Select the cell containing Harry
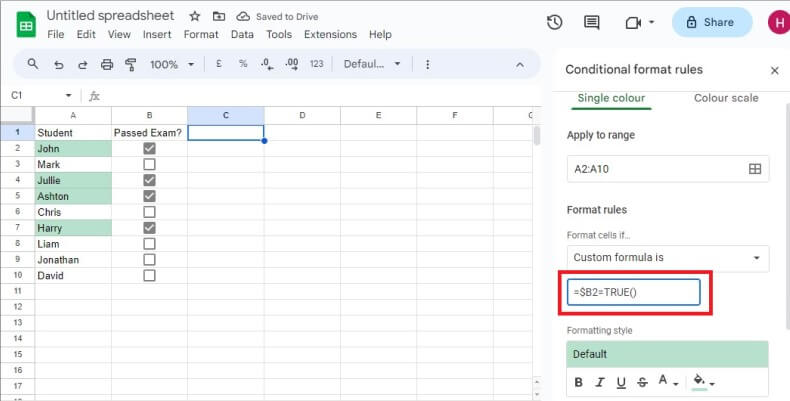790x401 pixels. point(73,228)
